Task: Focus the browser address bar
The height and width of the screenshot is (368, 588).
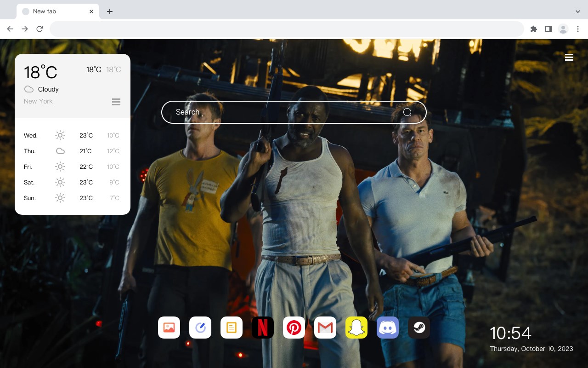Action: (x=287, y=29)
